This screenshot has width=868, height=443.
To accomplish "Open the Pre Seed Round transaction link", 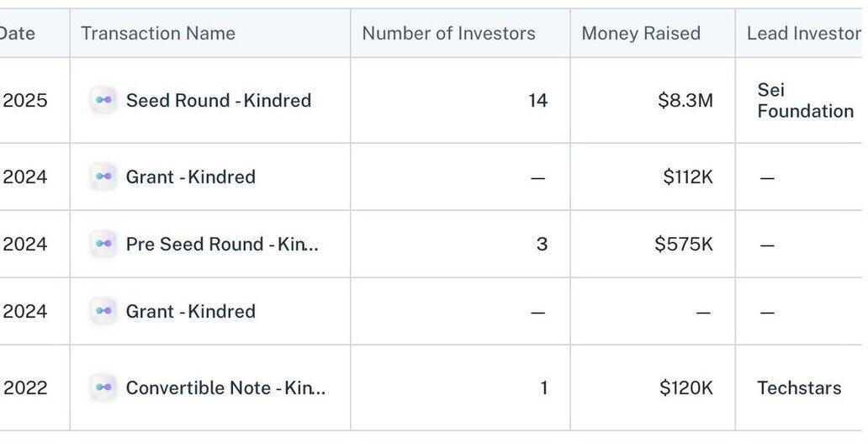I will 222,244.
